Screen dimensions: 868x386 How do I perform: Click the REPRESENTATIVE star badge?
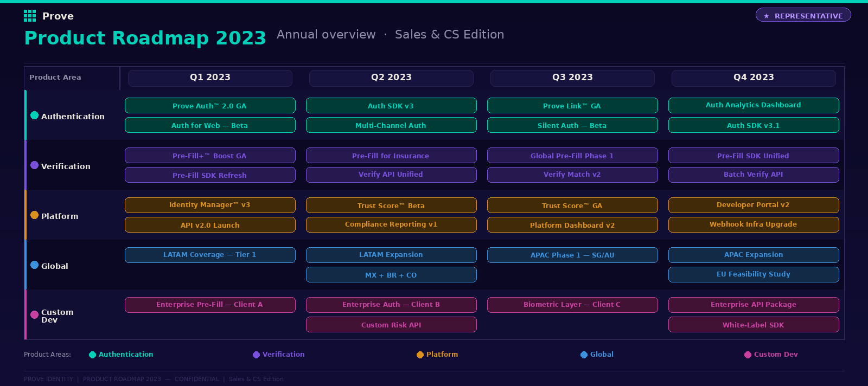pos(803,15)
